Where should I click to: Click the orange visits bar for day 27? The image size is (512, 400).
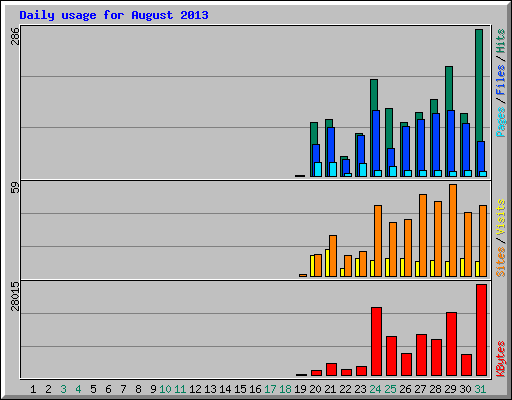(x=423, y=235)
